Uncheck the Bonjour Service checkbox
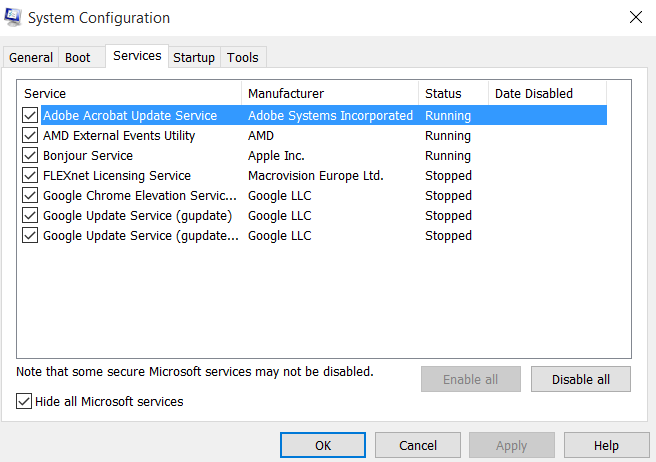The width and height of the screenshot is (656, 462). tap(30, 156)
